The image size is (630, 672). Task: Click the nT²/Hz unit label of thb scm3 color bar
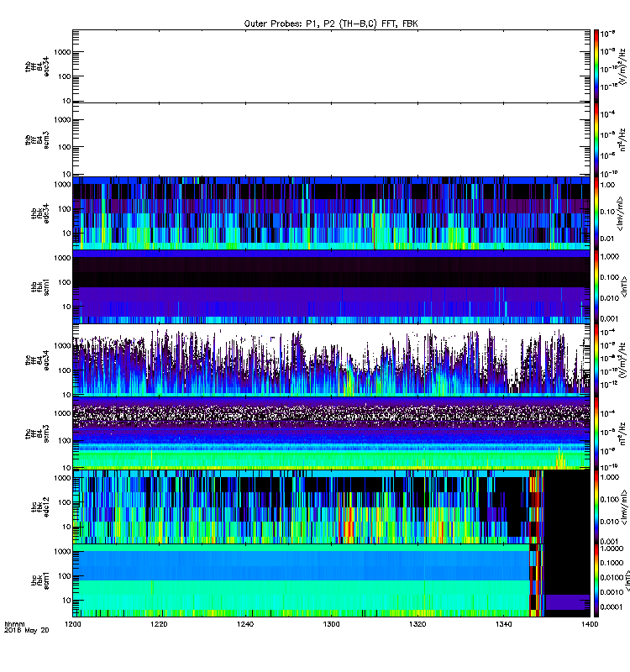[622, 140]
